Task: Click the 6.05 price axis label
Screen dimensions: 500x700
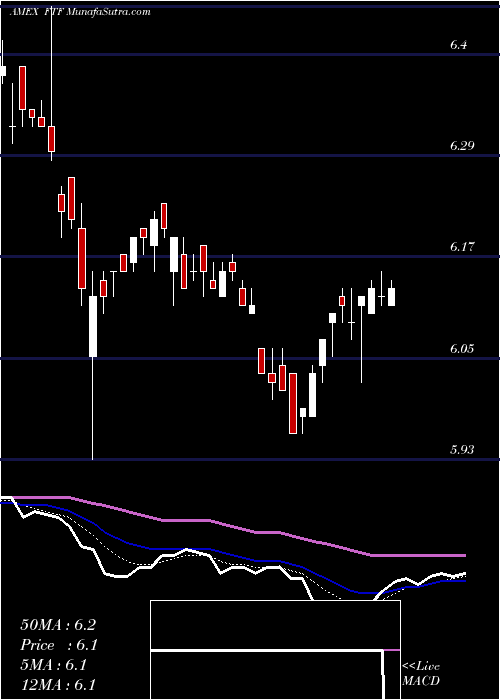Action: pyautogui.click(x=462, y=348)
